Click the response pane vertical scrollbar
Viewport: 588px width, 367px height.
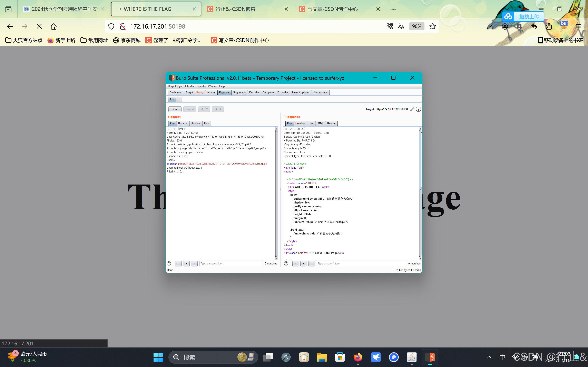(420, 160)
